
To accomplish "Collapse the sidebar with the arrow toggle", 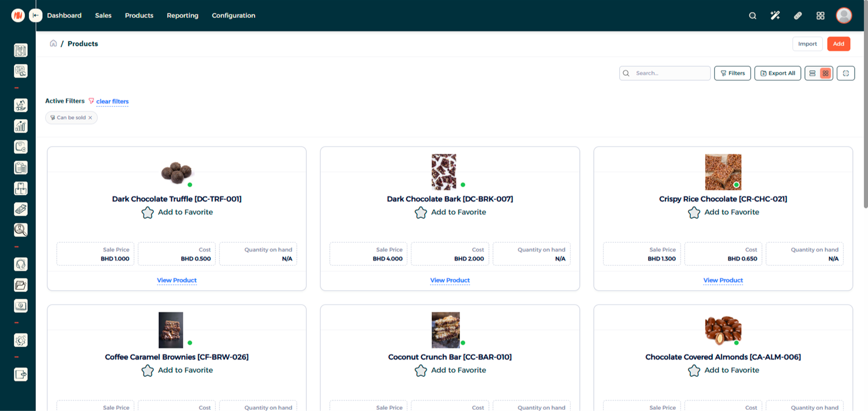I will tap(36, 16).
